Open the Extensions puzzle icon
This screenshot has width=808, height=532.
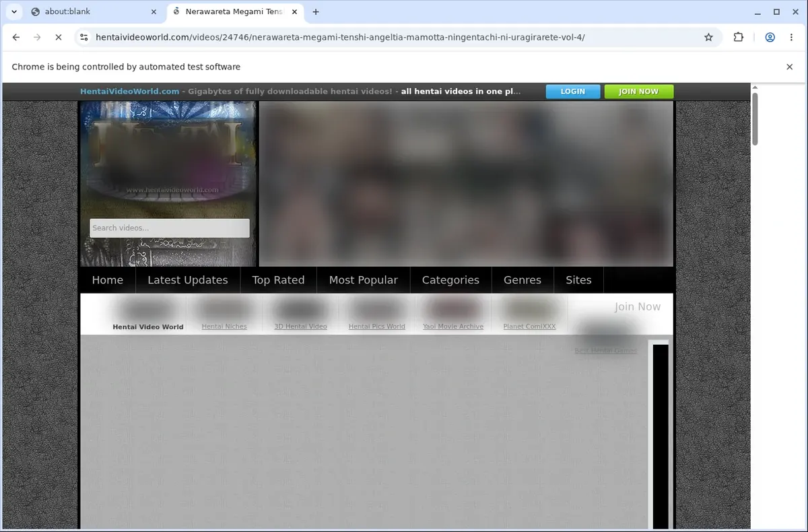739,38
